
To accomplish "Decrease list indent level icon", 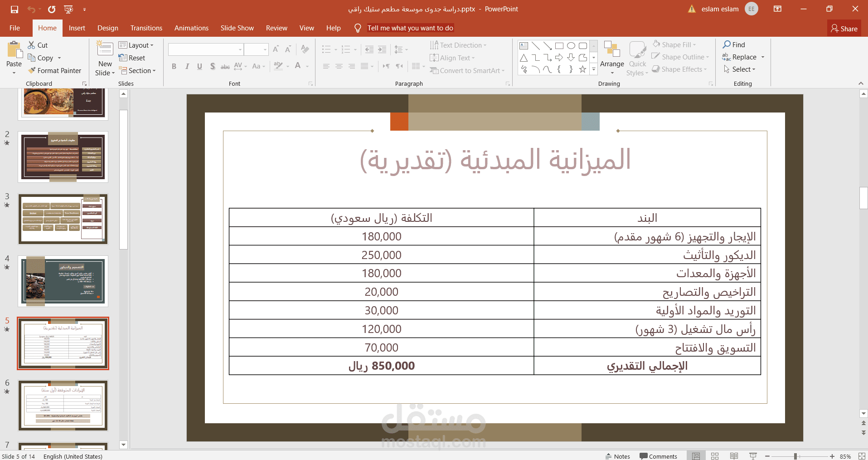I will pyautogui.click(x=369, y=49).
